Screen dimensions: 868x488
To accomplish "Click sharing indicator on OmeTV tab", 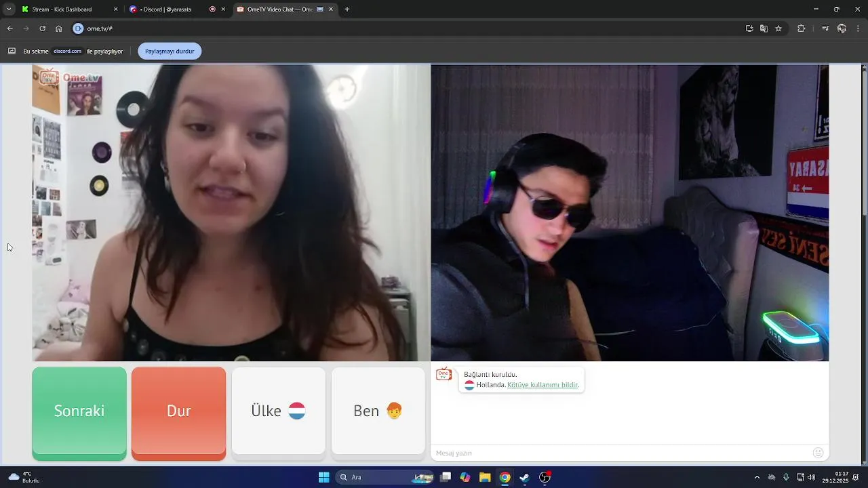I will point(320,9).
